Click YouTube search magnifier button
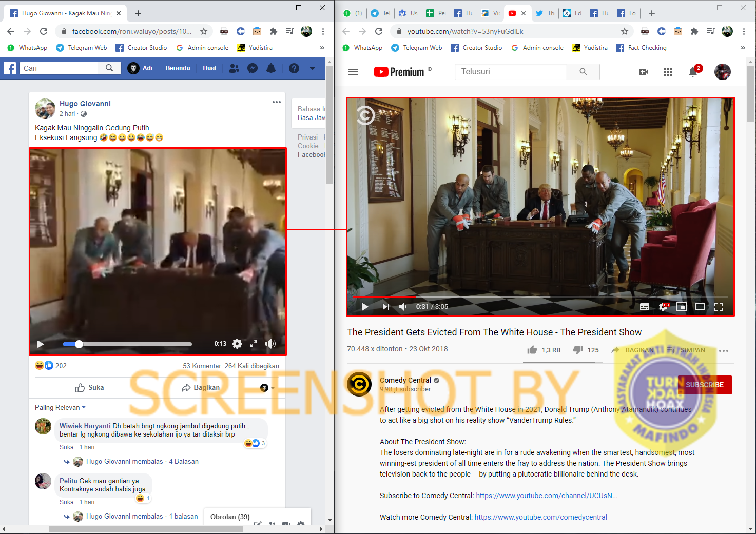The height and width of the screenshot is (534, 756). (x=583, y=72)
